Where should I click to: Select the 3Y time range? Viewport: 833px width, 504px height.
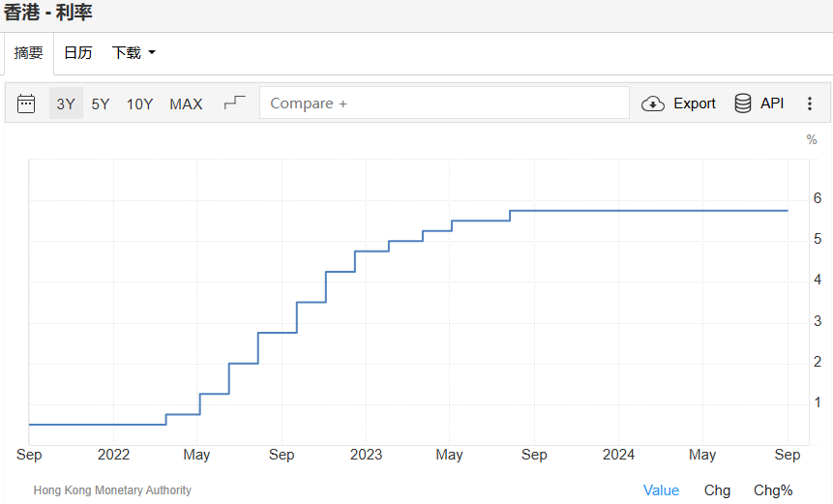coord(66,104)
